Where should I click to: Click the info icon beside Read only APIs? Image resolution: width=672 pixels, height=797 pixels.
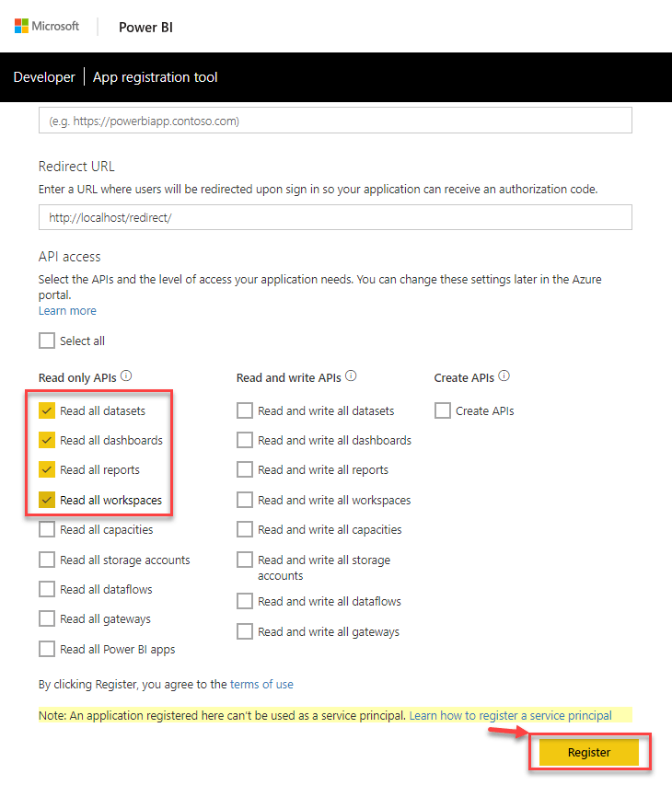[125, 375]
